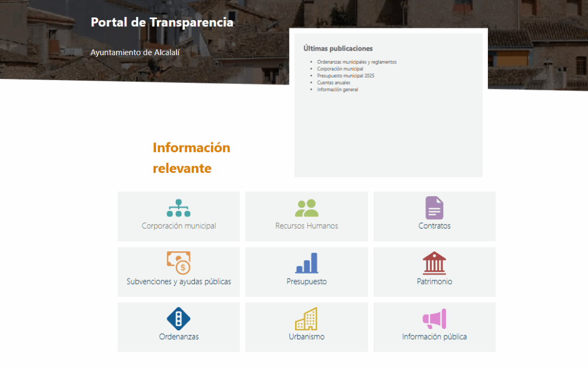Screen dimensions: 588x368
Task: Open the blue bar-chart Presupuesto icon
Action: (307, 263)
